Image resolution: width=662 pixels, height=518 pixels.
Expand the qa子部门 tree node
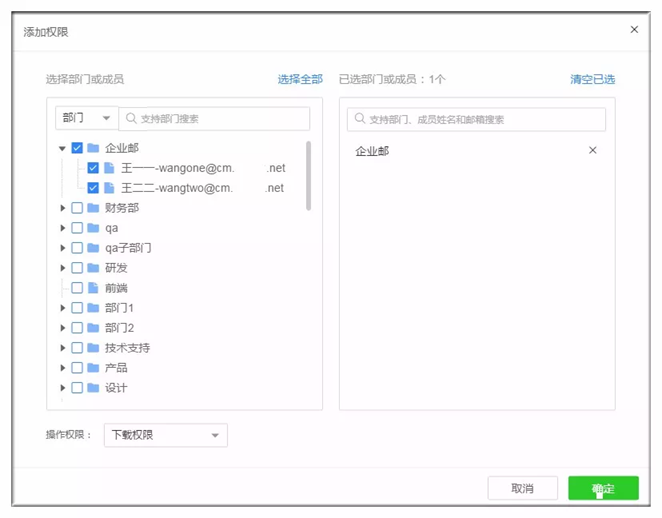tap(62, 248)
